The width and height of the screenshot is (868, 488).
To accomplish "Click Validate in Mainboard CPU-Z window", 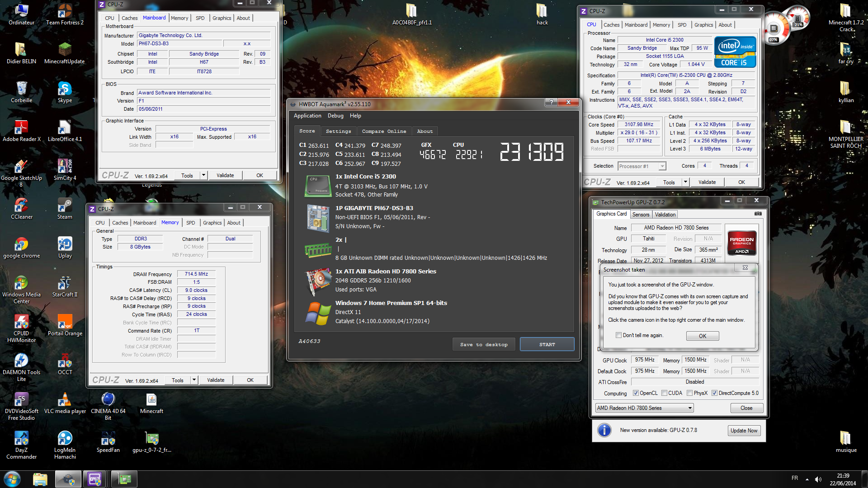I will (225, 175).
